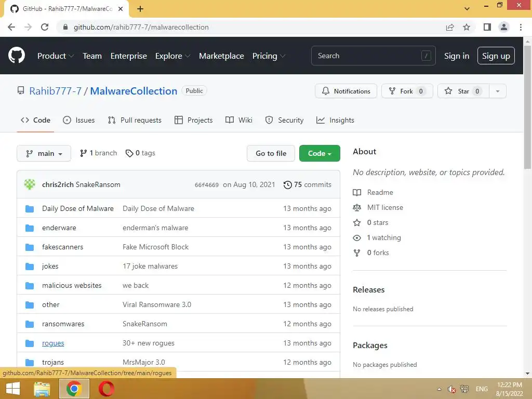The image size is (532, 399).
Task: Switch to the Insights tab
Action: [x=335, y=120]
